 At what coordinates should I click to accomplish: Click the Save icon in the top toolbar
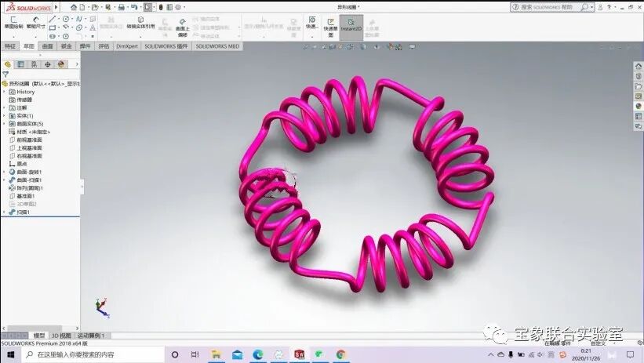point(108,7)
